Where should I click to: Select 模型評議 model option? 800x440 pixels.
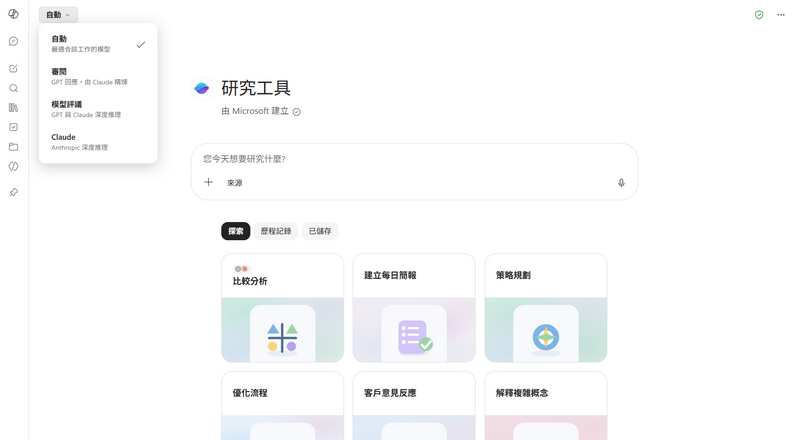pyautogui.click(x=98, y=109)
